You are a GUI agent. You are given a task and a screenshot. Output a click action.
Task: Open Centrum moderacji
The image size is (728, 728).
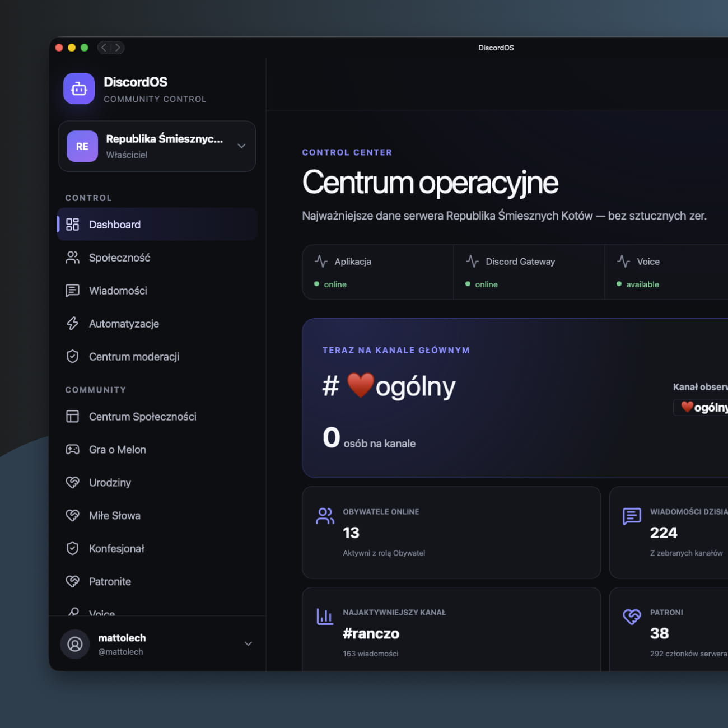[x=157, y=357]
